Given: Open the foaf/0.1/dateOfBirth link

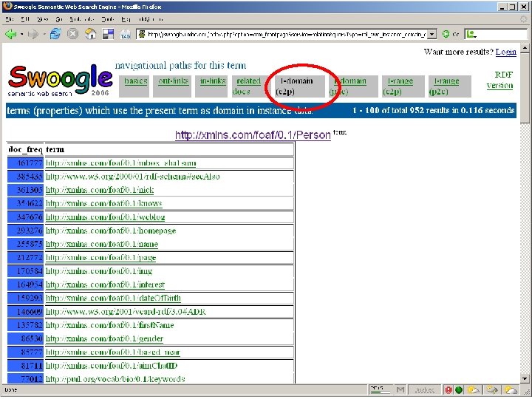Looking at the screenshot, I should (113, 299).
